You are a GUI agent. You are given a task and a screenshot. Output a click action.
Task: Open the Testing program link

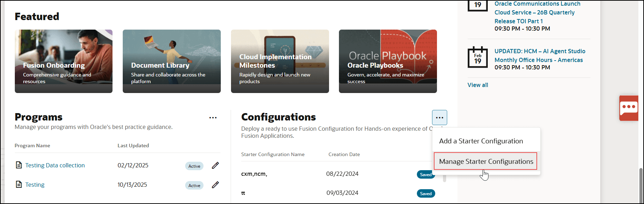[35, 185]
